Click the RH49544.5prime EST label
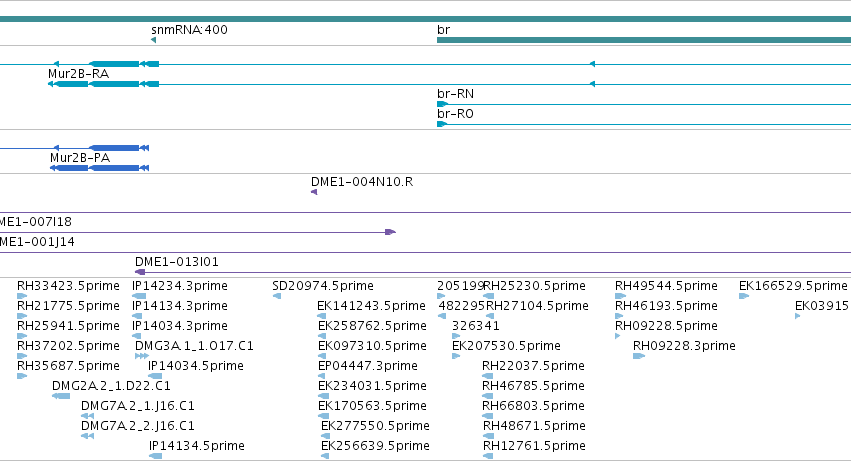The image size is (851, 461). (666, 286)
